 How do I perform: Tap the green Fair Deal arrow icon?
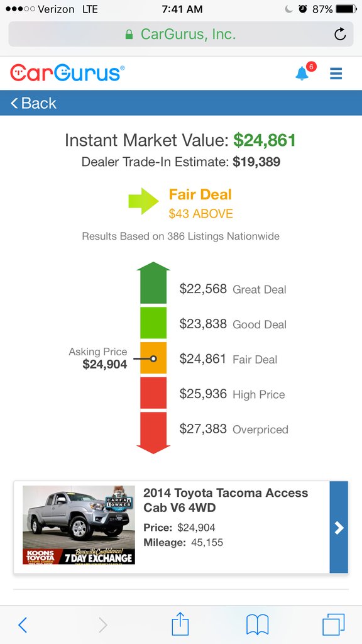(144, 201)
